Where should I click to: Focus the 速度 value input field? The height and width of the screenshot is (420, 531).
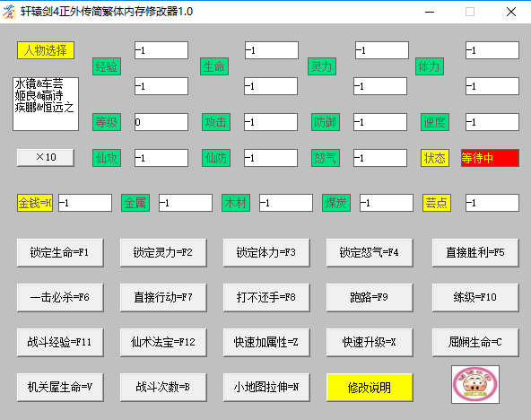[x=492, y=122]
